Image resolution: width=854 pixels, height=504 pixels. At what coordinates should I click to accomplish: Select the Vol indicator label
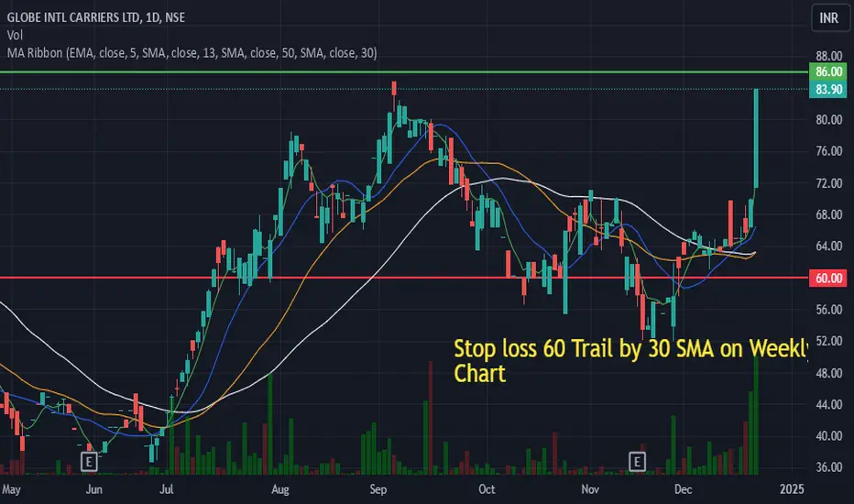(15, 36)
